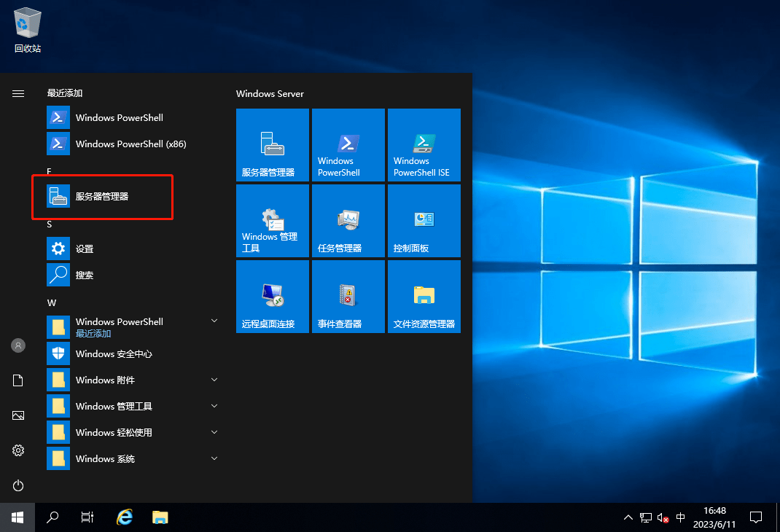Open Windows PowerShell from recently added list
The height and width of the screenshot is (532, 780).
[133, 118]
